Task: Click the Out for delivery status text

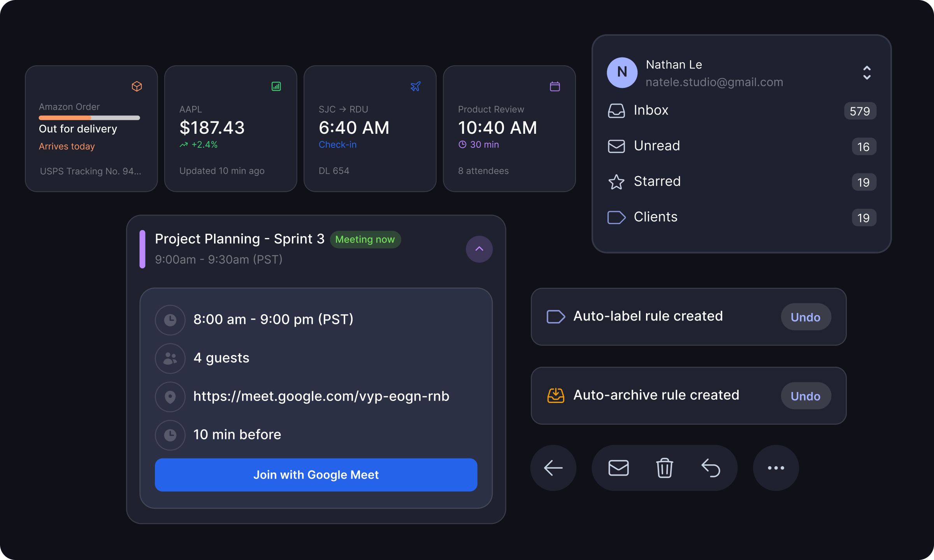Action: pos(78,129)
